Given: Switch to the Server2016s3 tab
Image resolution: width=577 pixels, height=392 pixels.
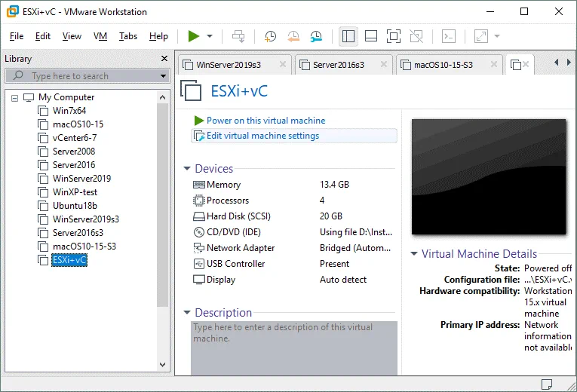Looking at the screenshot, I should click(339, 65).
